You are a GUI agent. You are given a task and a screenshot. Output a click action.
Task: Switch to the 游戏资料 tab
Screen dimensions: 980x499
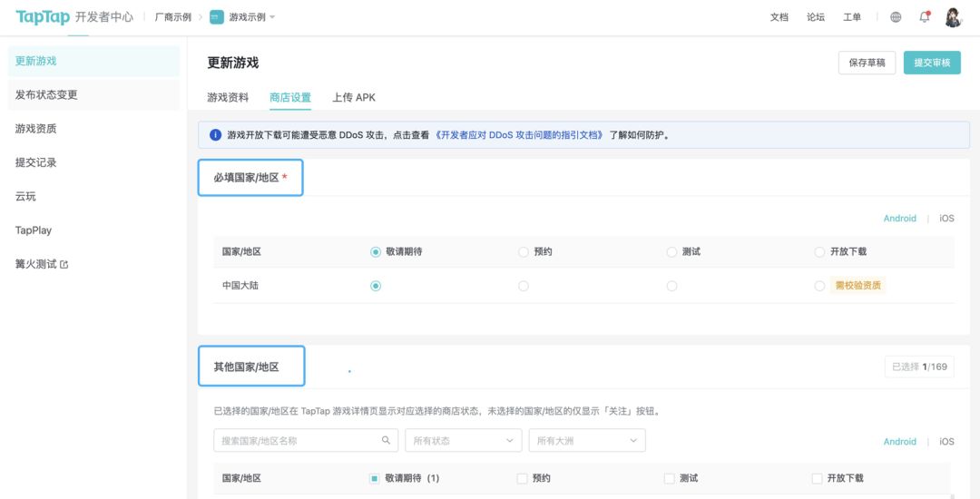[228, 98]
